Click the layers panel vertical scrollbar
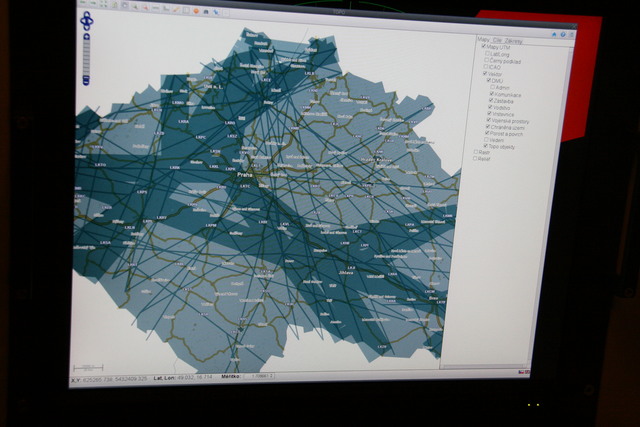This screenshot has height=427, width=640. click(x=549, y=204)
